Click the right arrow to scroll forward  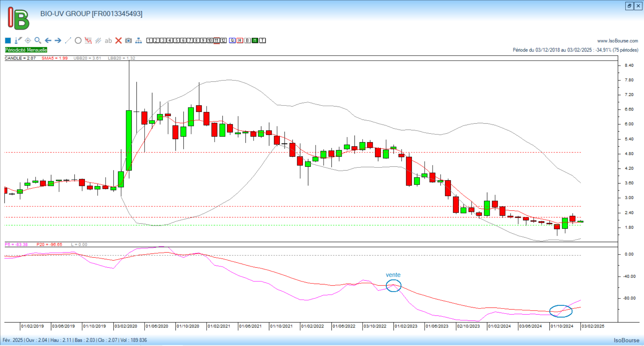click(58, 41)
